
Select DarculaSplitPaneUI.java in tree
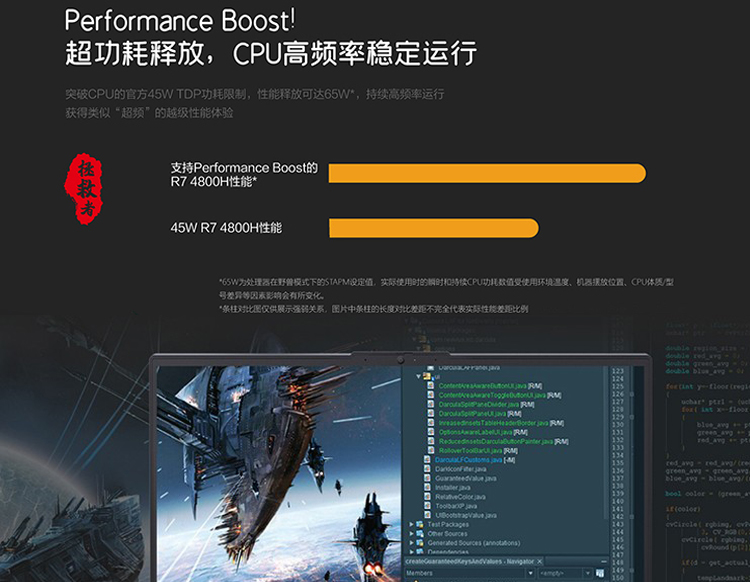(x=472, y=414)
